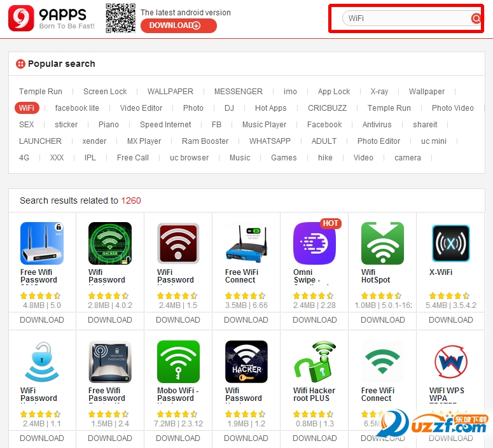Download Mobo WiFi 7.2MB app
The image size is (493, 448).
click(178, 438)
